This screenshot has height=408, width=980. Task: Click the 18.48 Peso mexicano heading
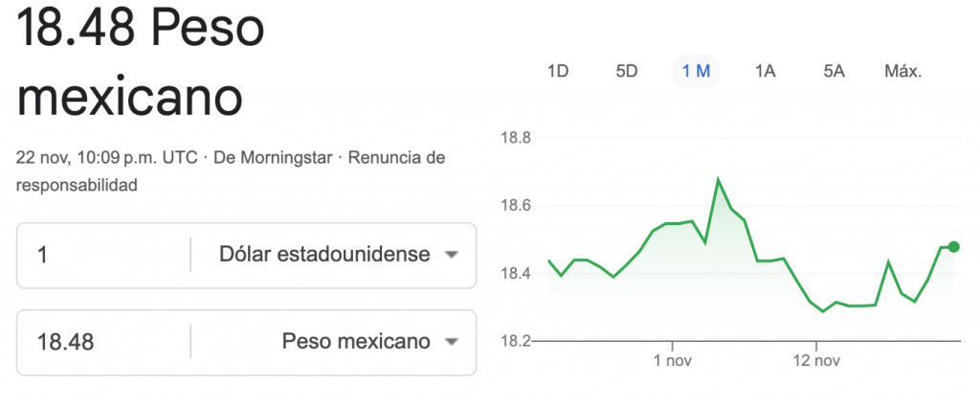[x=141, y=63]
